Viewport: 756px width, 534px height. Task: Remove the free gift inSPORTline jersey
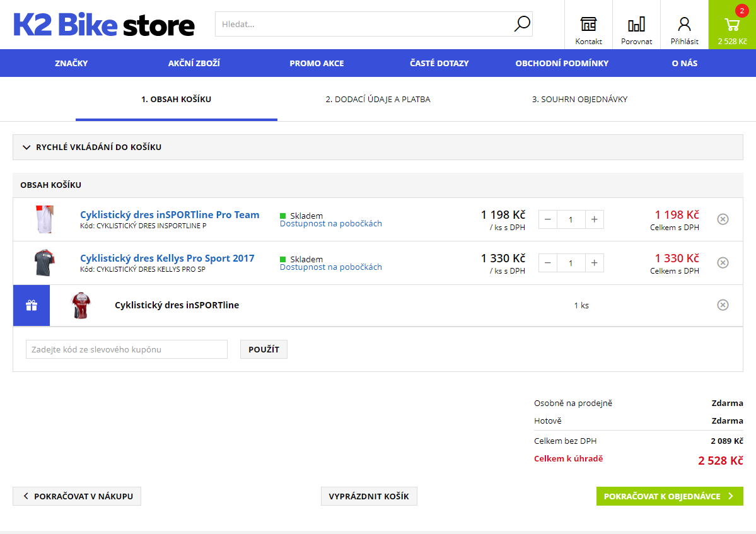(723, 305)
